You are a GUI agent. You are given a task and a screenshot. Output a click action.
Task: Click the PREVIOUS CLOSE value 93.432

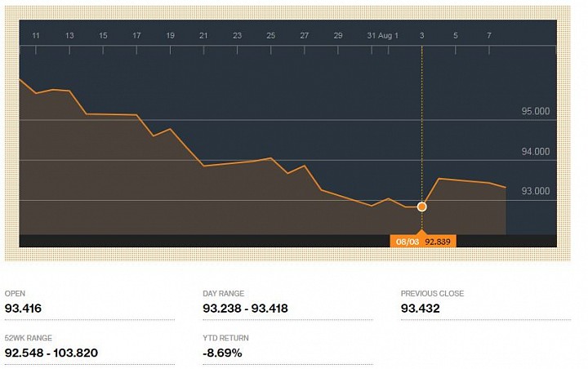coord(421,309)
